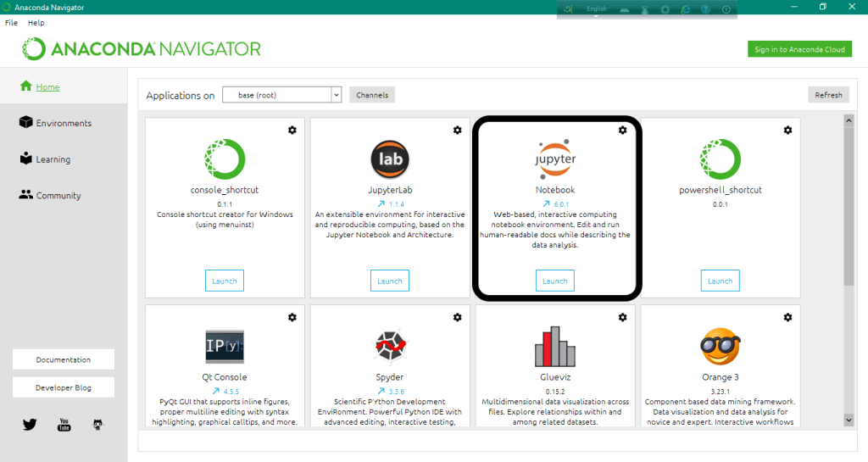Expand the base (root) environment dropdown

[336, 95]
